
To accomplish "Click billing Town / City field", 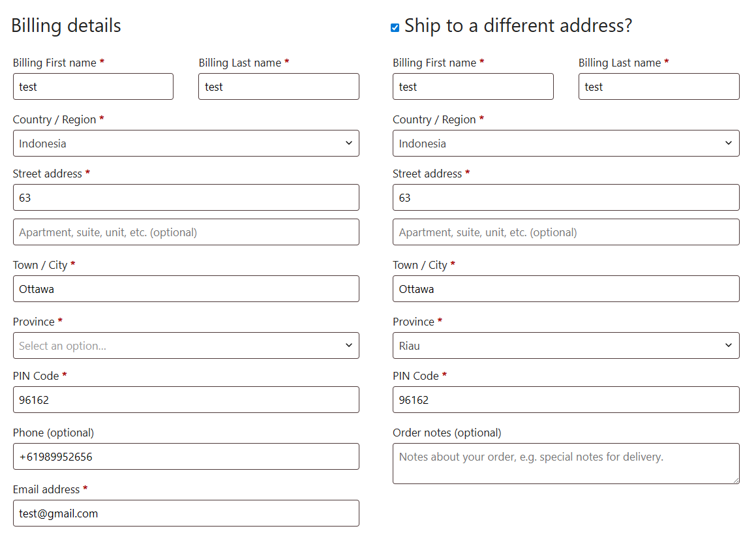I will point(186,289).
